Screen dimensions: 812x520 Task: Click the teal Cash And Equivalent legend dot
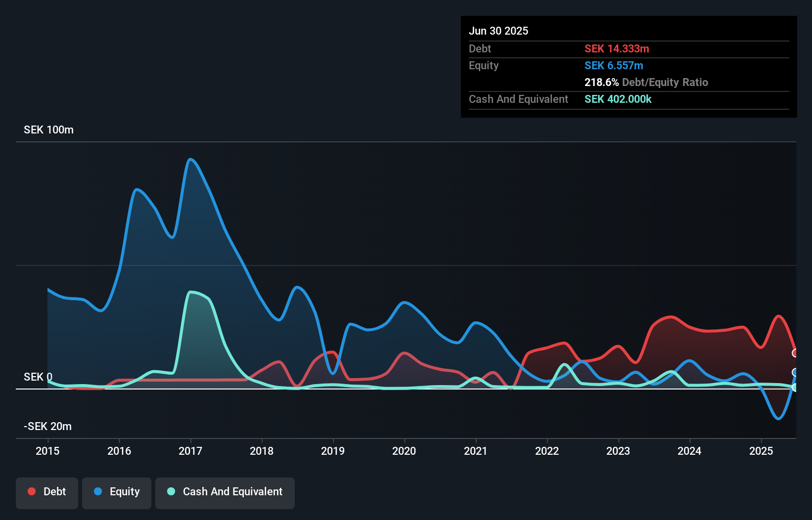pyautogui.click(x=170, y=491)
